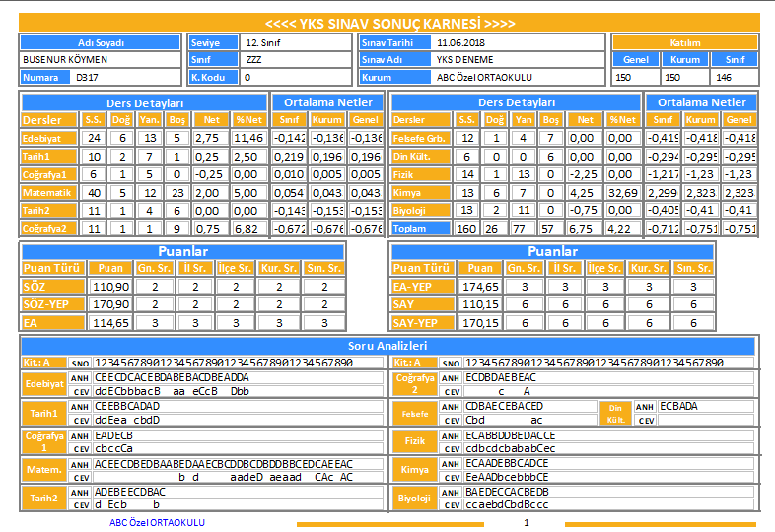Image resolution: width=775 pixels, height=532 pixels.
Task: Click the Katılım header cell
Action: point(685,43)
